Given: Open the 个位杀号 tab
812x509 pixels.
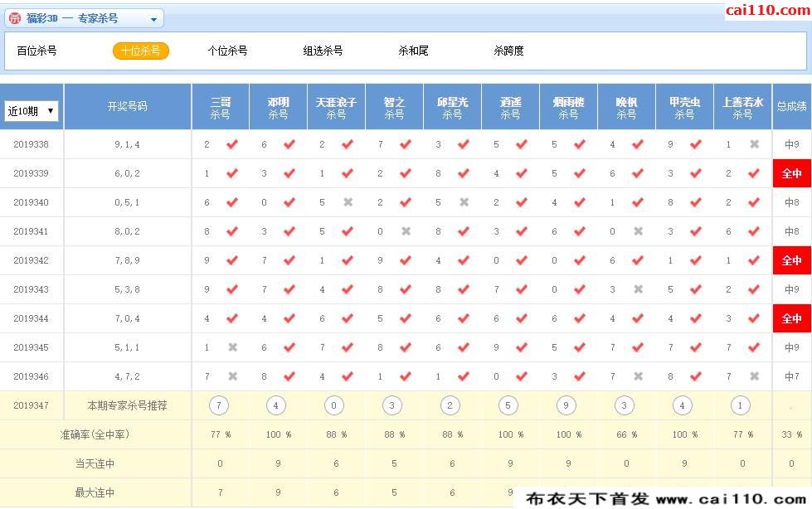Looking at the screenshot, I should [228, 51].
